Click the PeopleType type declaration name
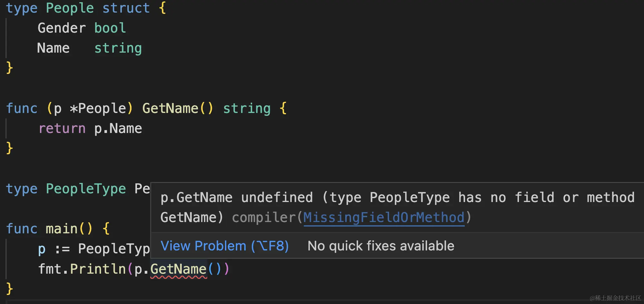644x304 pixels. click(x=86, y=189)
